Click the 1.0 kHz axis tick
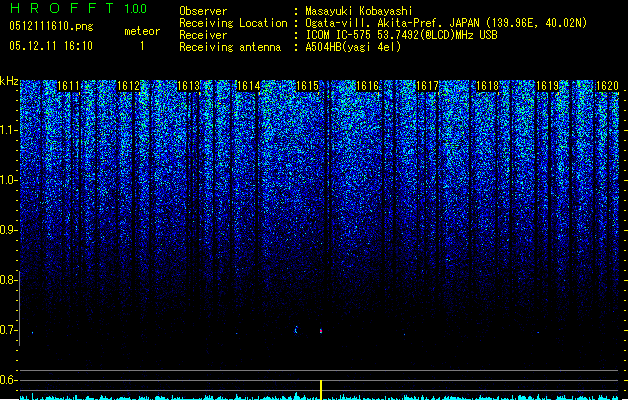This screenshot has height=400, width=629. tap(8, 180)
